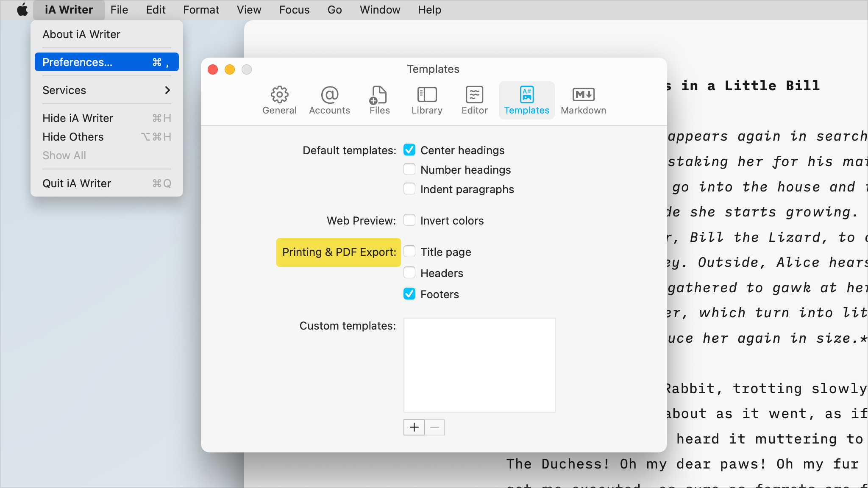Image resolution: width=868 pixels, height=488 pixels.
Task: Choose Hide Others menu item
Action: [x=107, y=137]
